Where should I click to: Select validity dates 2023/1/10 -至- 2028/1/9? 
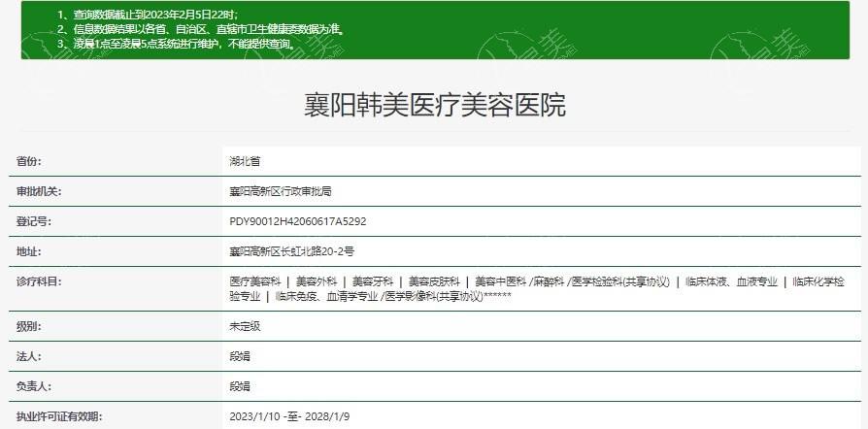pyautogui.click(x=289, y=416)
